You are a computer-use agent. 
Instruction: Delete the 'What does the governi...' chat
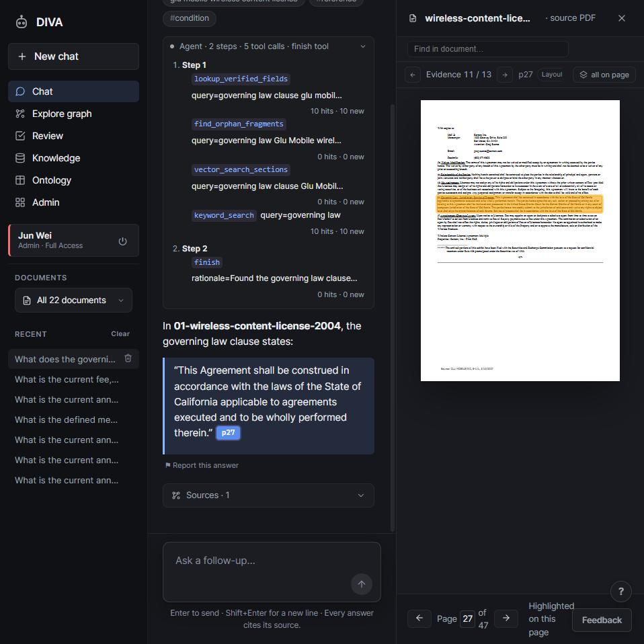coord(128,358)
